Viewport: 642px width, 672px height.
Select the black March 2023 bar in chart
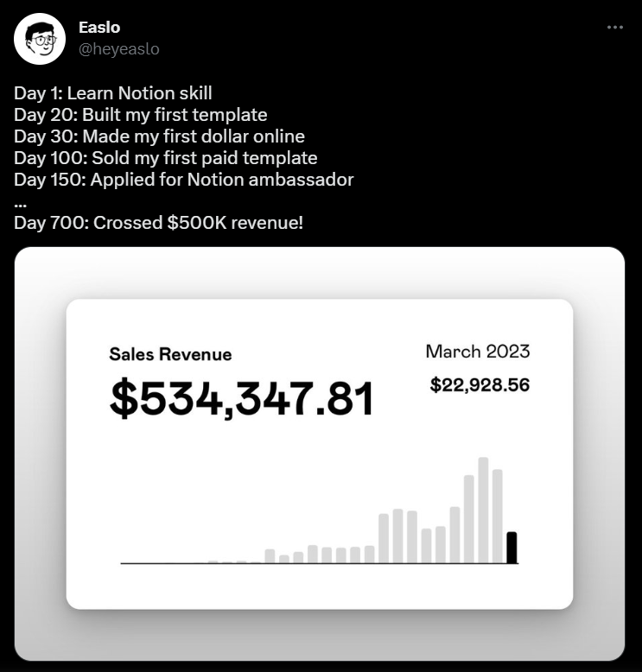(x=512, y=548)
